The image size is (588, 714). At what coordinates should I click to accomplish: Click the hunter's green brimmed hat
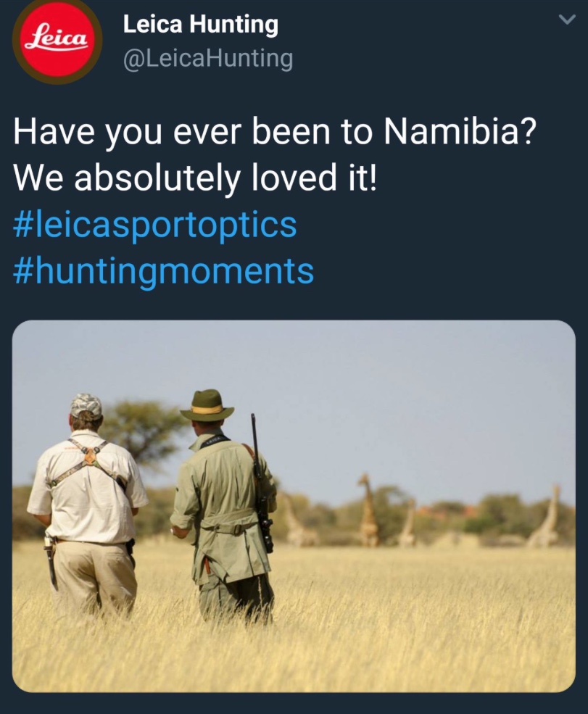pos(207,406)
